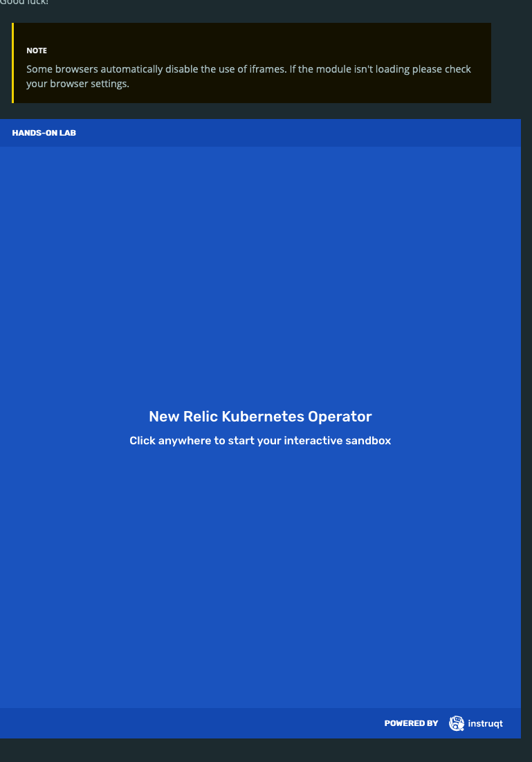Click the 'New Relic Kubernetes Operator' title
The height and width of the screenshot is (762, 532).
click(x=260, y=417)
